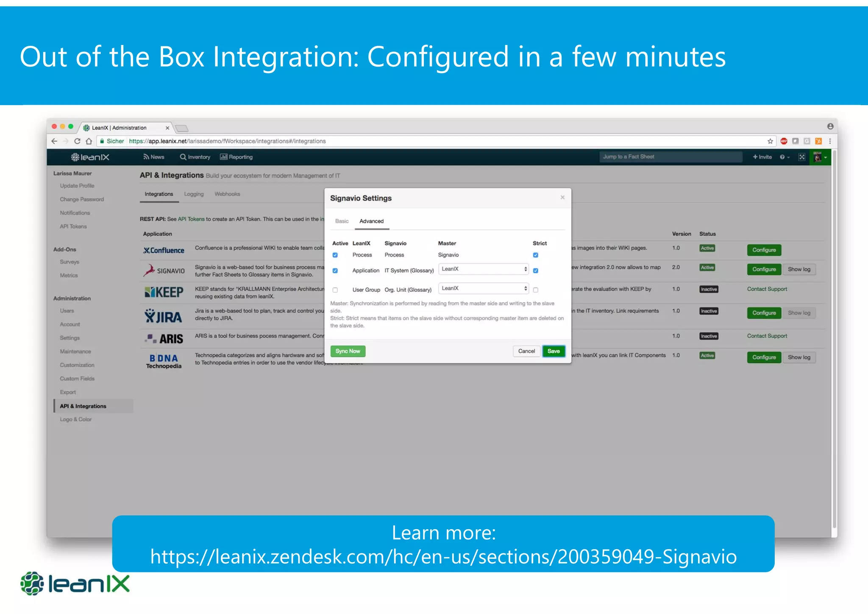Click the Sync Now button
The width and height of the screenshot is (868, 614).
pyautogui.click(x=348, y=351)
